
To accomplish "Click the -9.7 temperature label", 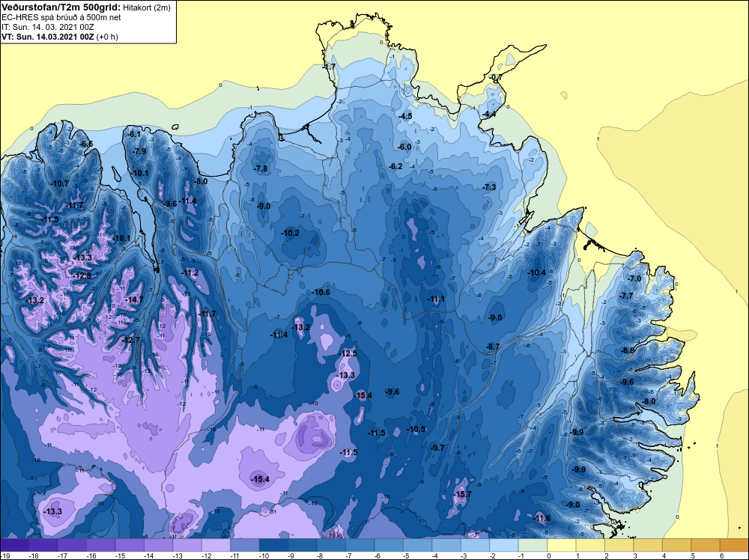I will [x=437, y=448].
